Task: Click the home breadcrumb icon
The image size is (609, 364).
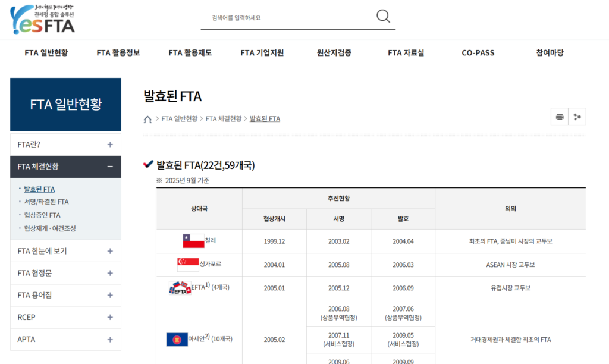Action: pos(147,119)
